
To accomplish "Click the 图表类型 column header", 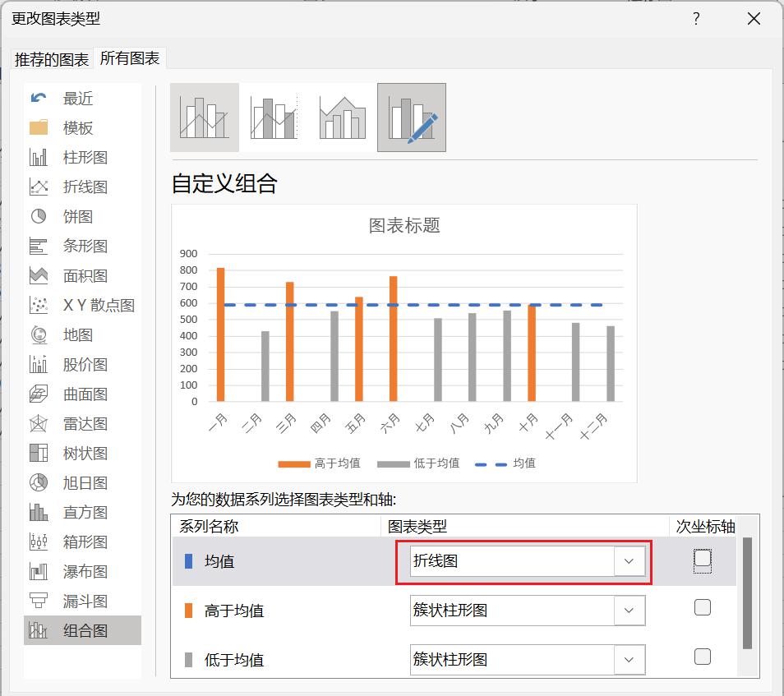I will tap(417, 526).
